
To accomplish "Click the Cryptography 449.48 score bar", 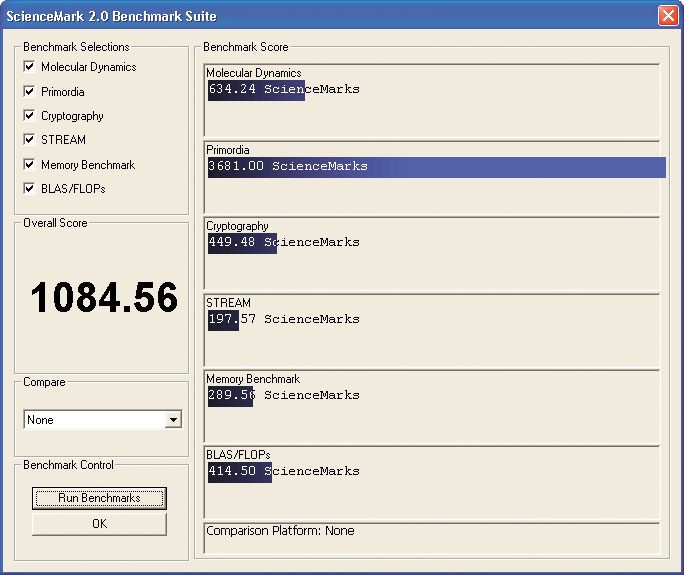I will 242,243.
